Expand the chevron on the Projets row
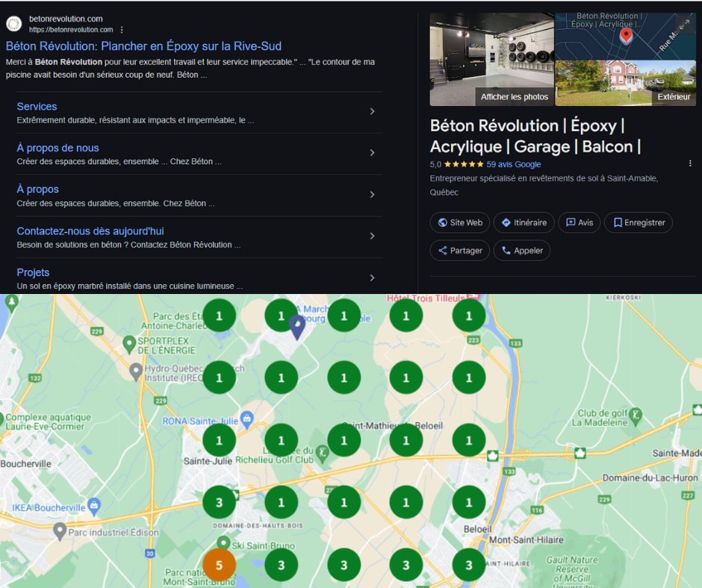 pos(372,278)
